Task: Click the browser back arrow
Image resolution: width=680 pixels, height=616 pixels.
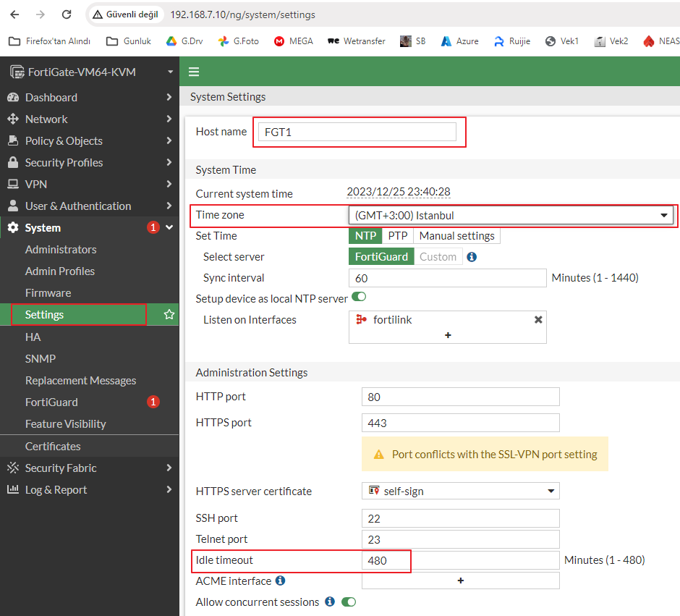Action: tap(14, 14)
